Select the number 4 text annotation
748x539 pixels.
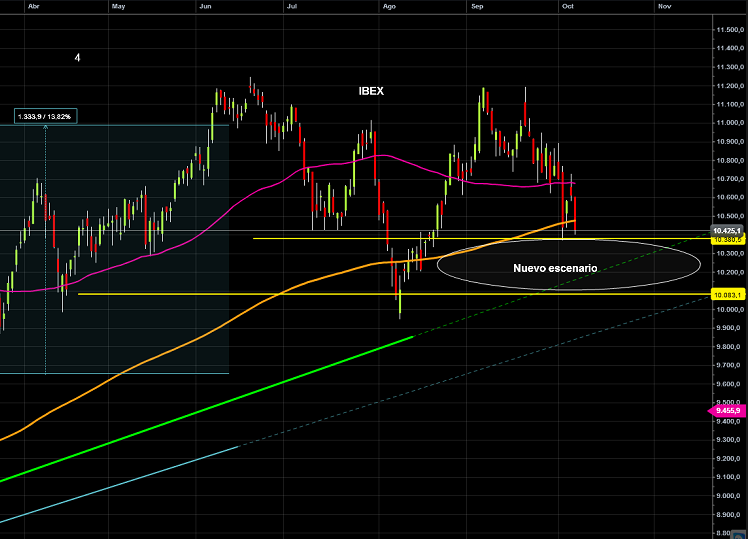pyautogui.click(x=78, y=58)
